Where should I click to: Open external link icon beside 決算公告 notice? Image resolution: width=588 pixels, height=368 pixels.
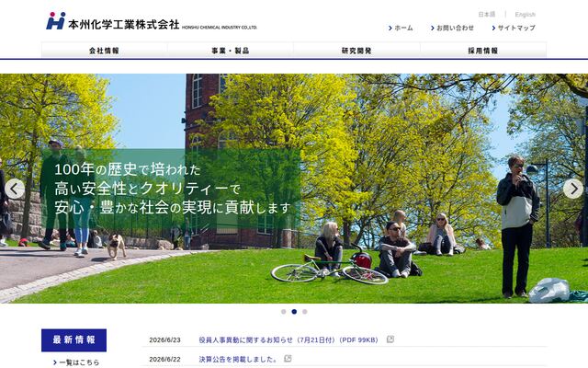pos(288,358)
